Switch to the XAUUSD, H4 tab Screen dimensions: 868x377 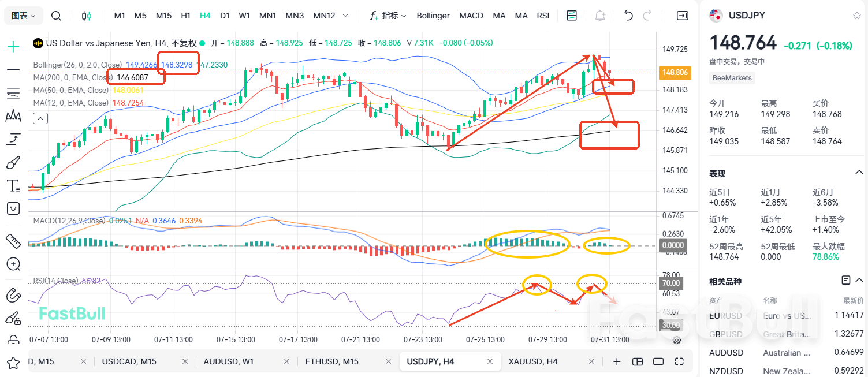point(532,361)
